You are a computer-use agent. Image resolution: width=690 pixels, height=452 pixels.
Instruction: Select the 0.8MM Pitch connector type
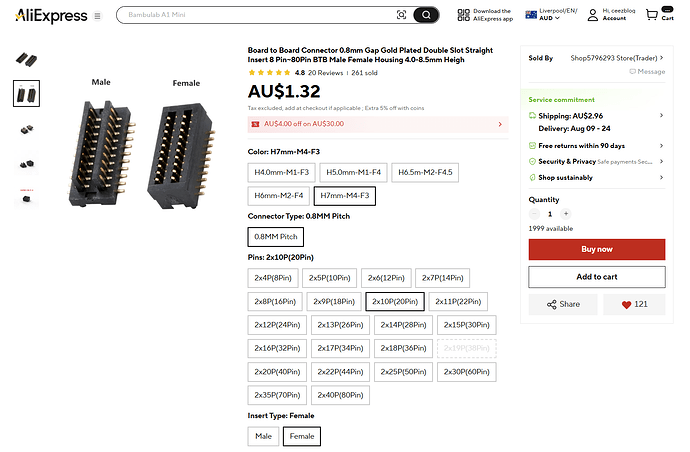click(x=275, y=237)
